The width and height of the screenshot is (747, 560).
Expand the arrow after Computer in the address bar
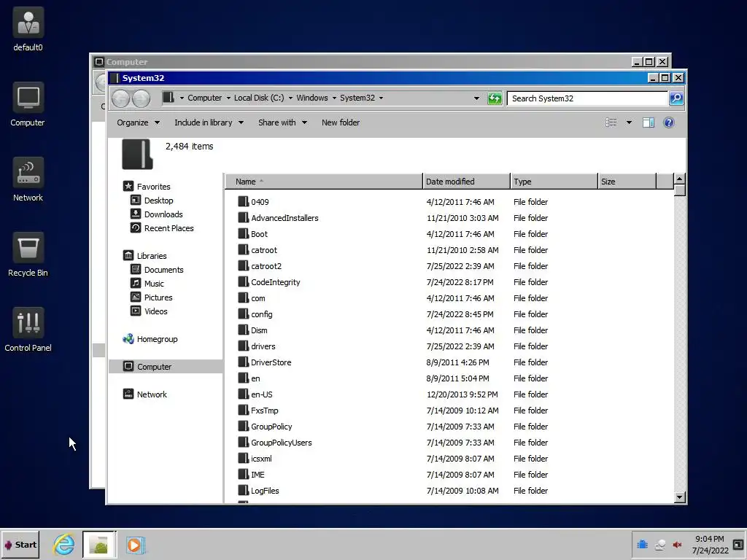228,98
